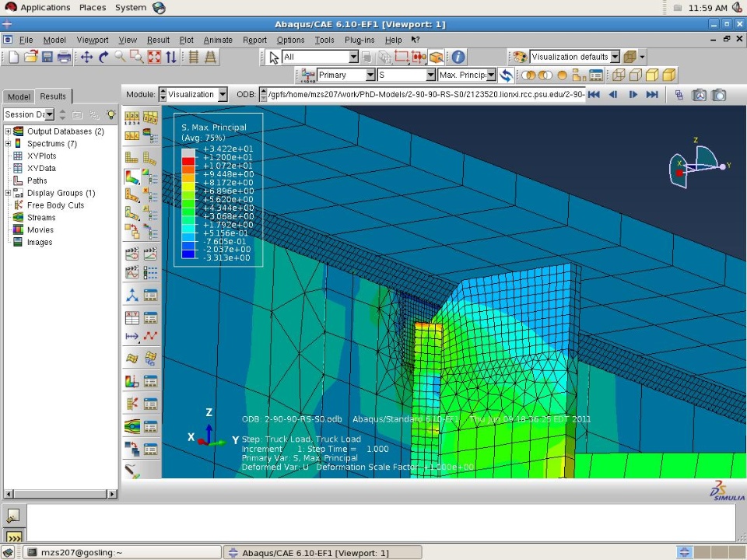The image size is (747, 560).
Task: Click the Save file toolbar icon
Action: click(x=47, y=57)
